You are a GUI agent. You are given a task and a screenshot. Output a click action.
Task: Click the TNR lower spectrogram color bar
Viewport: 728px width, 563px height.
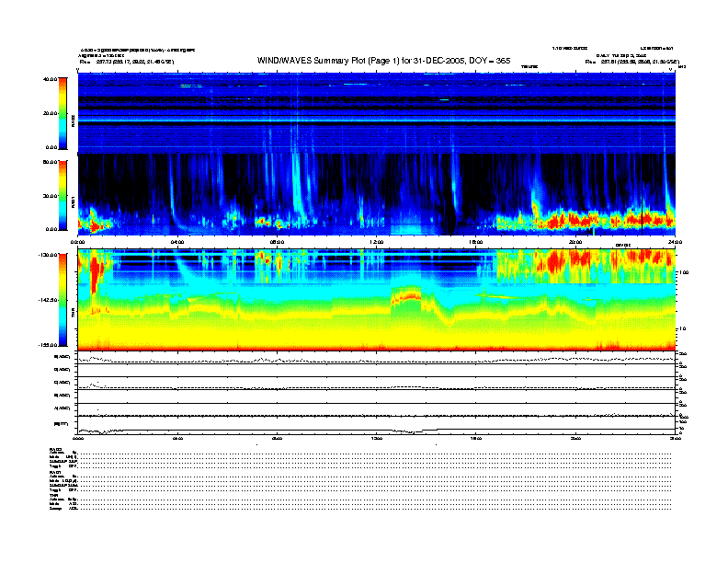tap(63, 300)
